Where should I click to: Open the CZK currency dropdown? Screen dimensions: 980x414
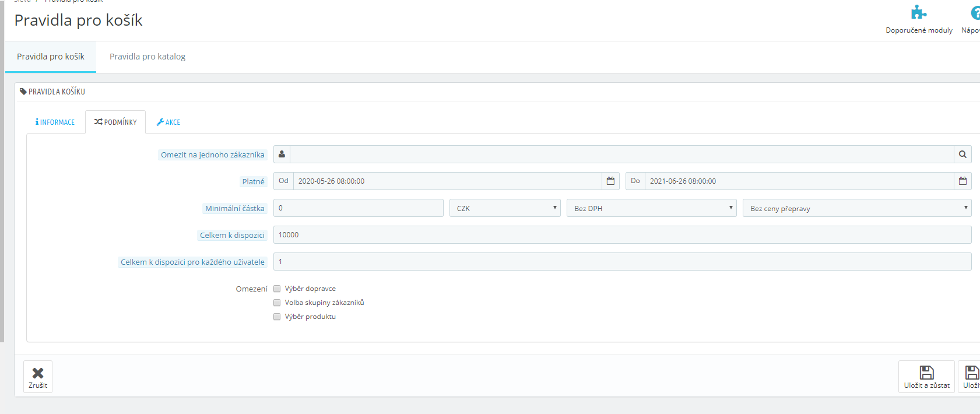[505, 208]
